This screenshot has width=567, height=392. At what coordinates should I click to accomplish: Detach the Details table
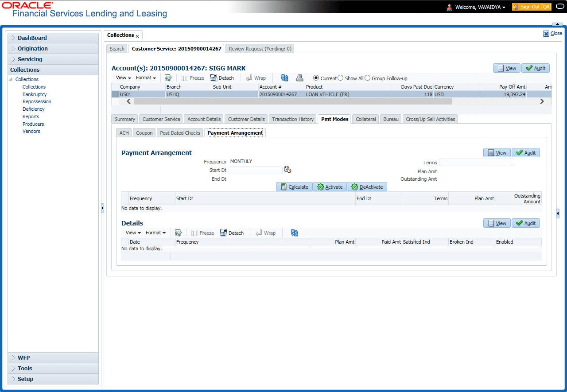coord(232,233)
